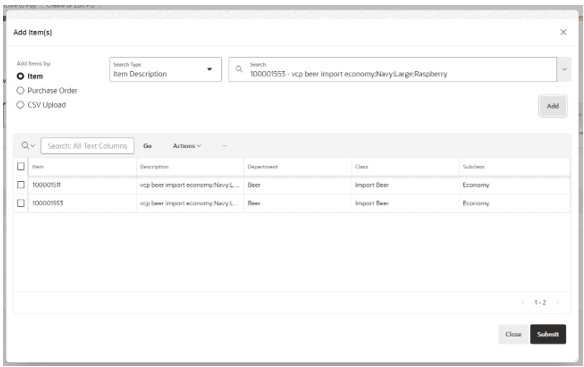Click the magnifier icon in Search field
This screenshot has height=367, width=584.
(239, 69)
